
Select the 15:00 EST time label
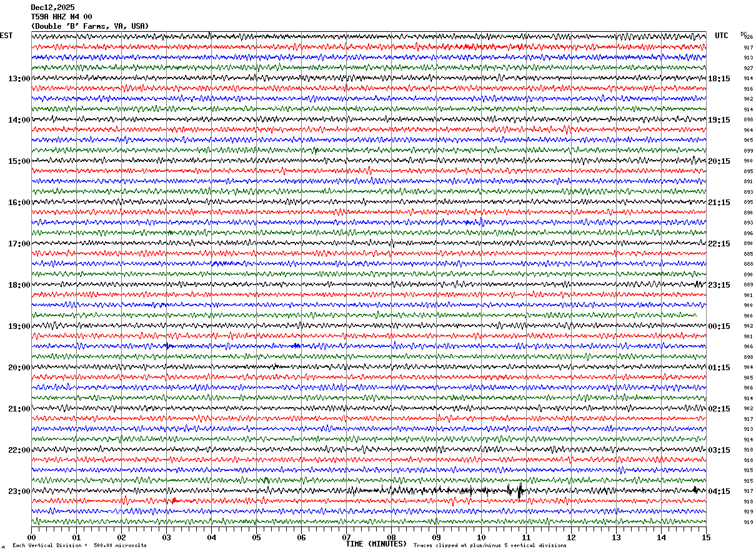tap(19, 161)
